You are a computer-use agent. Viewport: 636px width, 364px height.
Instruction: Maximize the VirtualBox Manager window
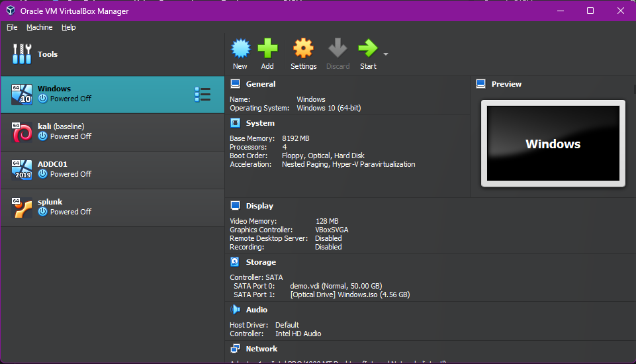(x=590, y=11)
